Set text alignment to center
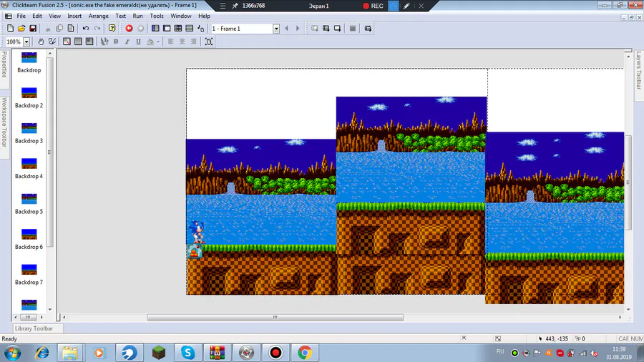The image size is (644, 362). point(182,41)
